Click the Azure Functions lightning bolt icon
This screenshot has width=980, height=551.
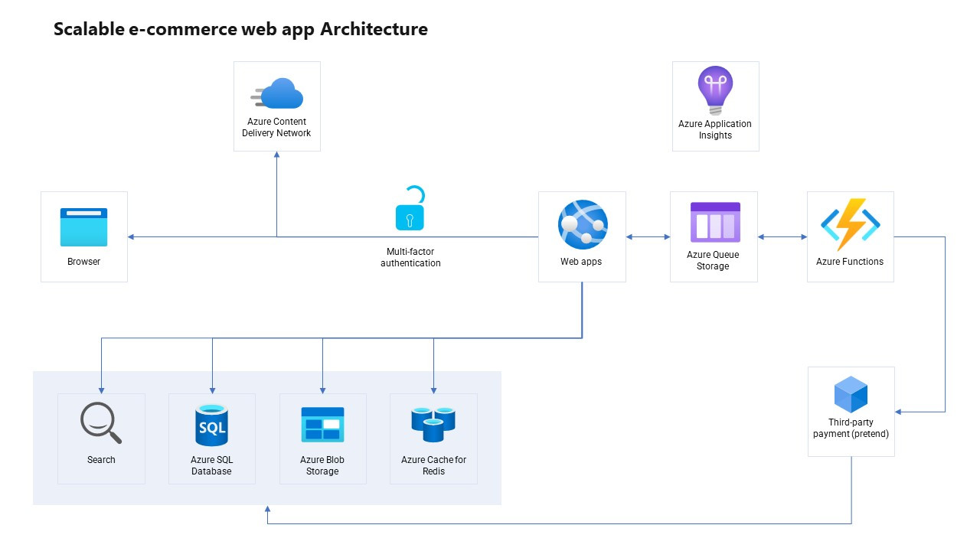(x=850, y=224)
